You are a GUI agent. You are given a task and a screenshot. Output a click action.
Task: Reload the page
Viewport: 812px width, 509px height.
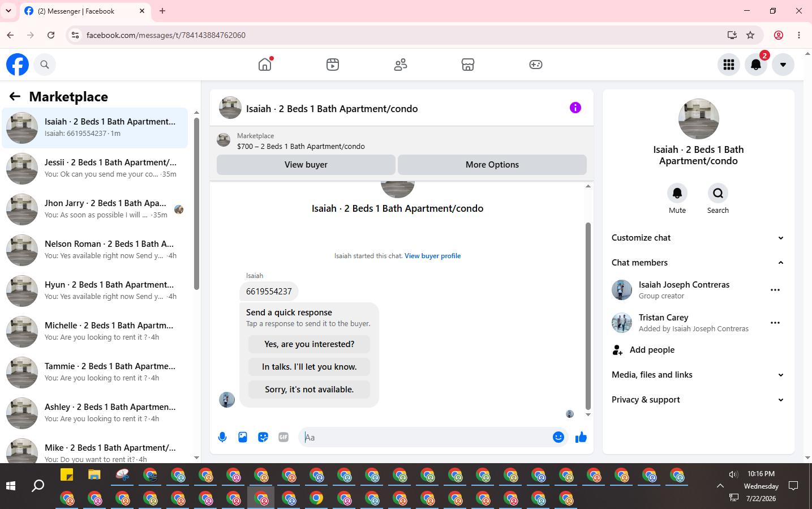[51, 35]
